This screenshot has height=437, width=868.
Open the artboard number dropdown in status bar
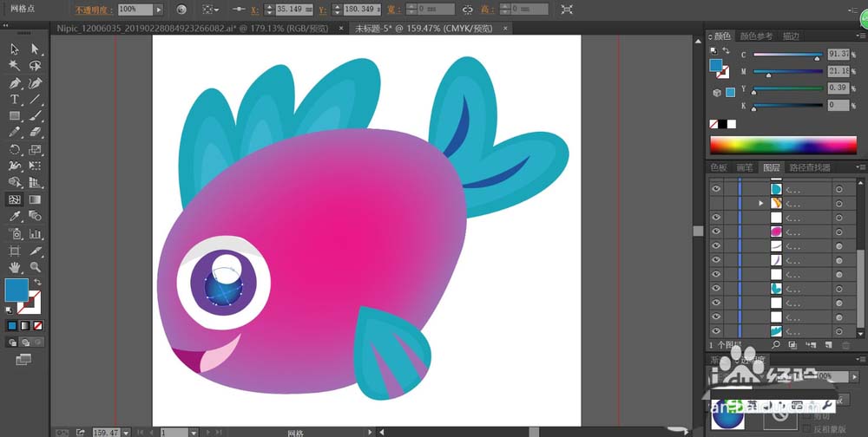pyautogui.click(x=195, y=432)
